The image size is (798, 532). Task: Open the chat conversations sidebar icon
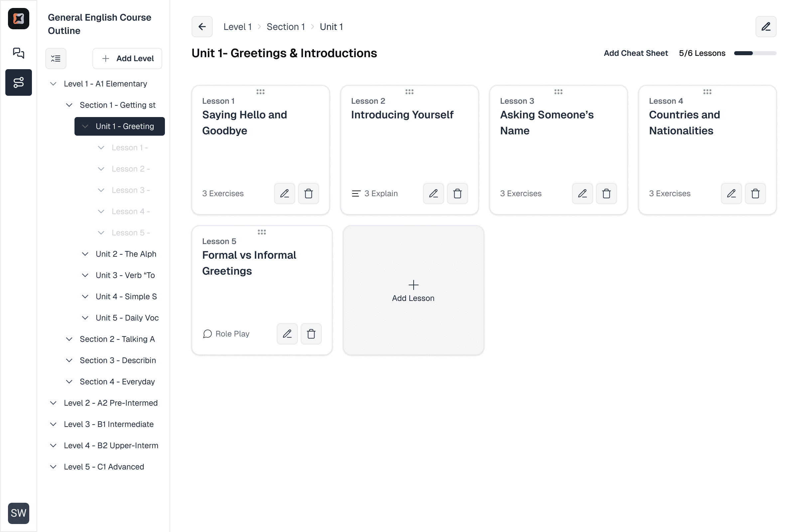18,53
